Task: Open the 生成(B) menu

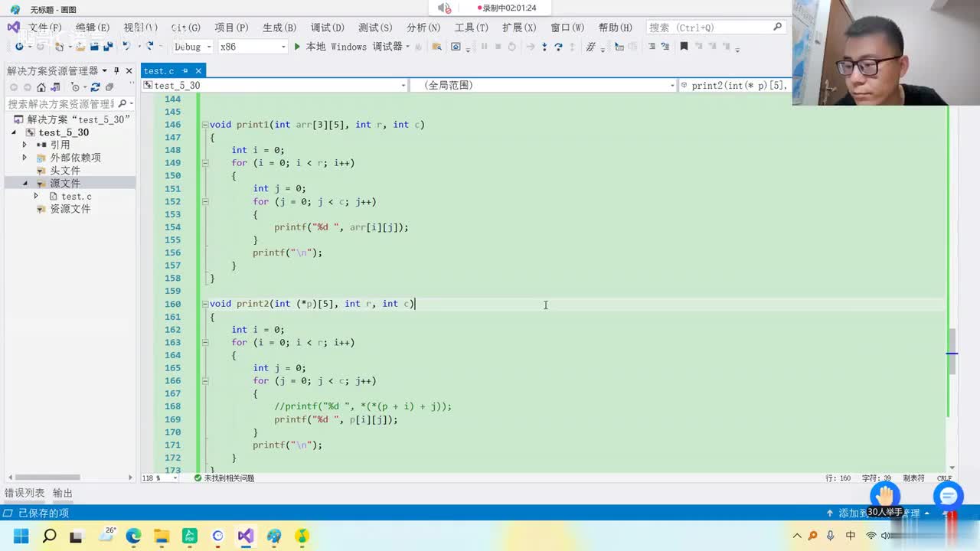Action: (279, 28)
